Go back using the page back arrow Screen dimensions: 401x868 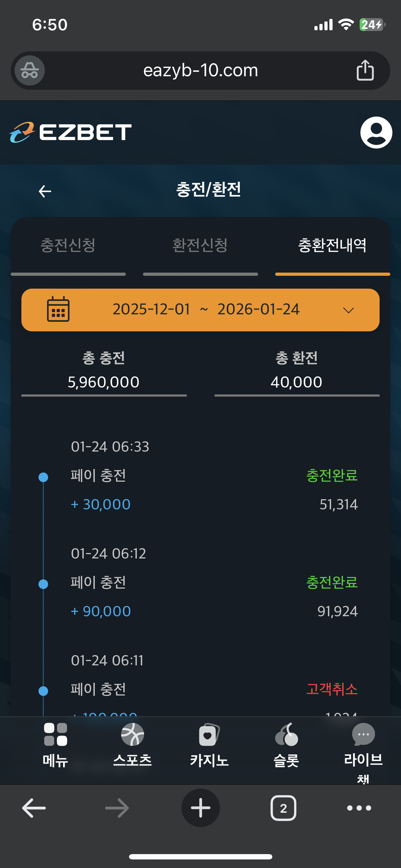(45, 191)
